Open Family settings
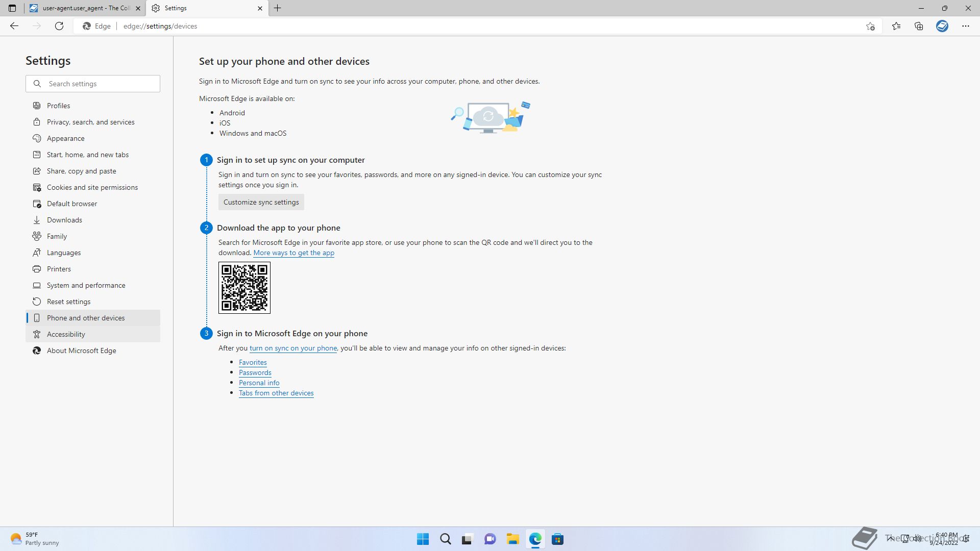 93,236
